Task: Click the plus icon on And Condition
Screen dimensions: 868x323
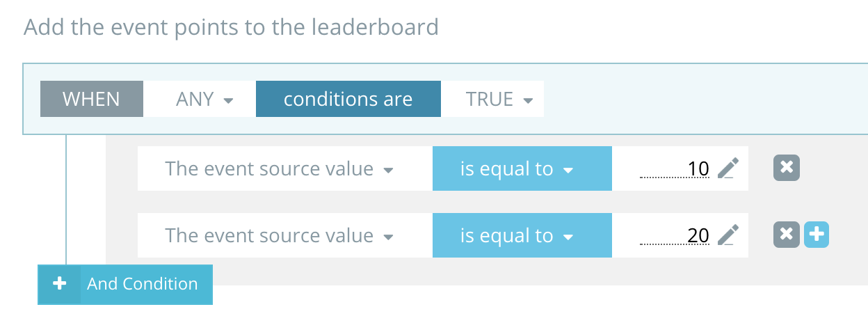Action: (x=60, y=284)
